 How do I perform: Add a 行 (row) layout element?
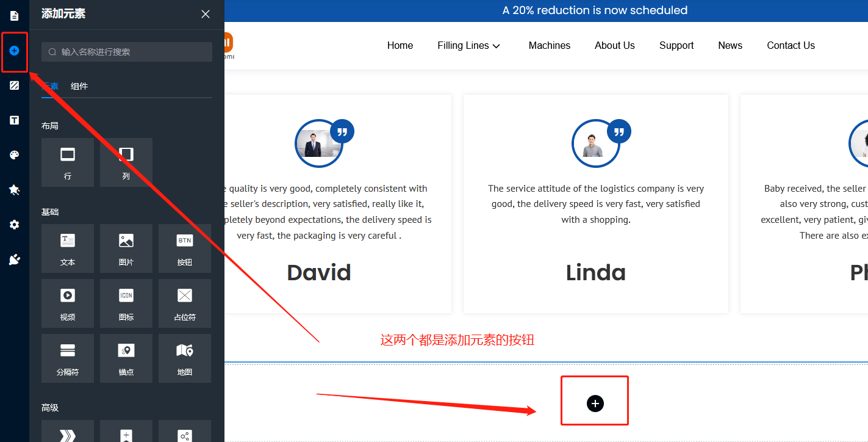[68, 162]
